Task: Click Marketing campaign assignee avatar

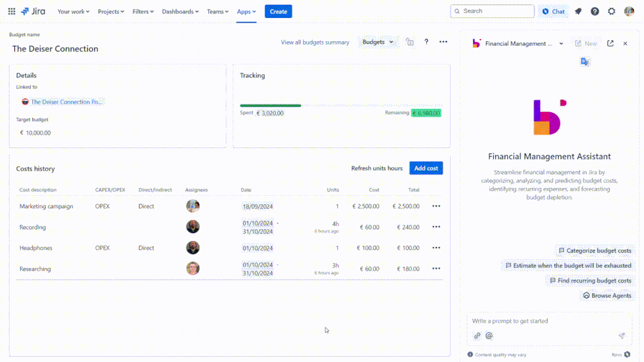Action: tap(193, 206)
